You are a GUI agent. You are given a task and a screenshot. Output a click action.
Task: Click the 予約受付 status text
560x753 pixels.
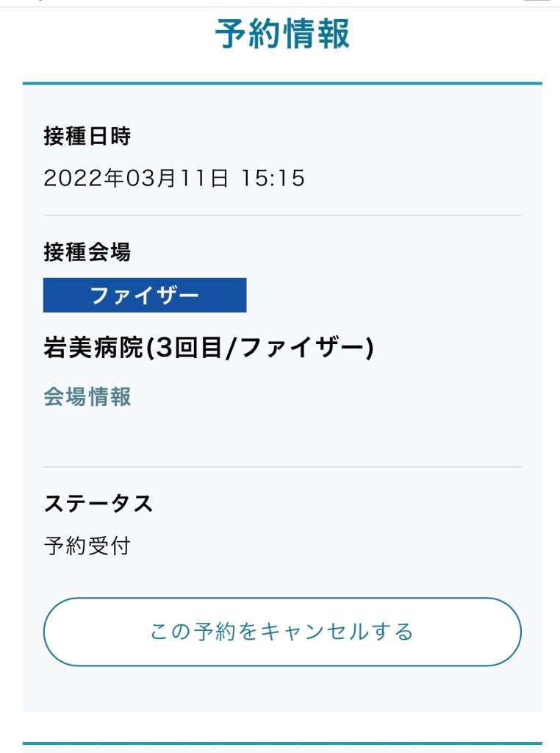pos(87,546)
